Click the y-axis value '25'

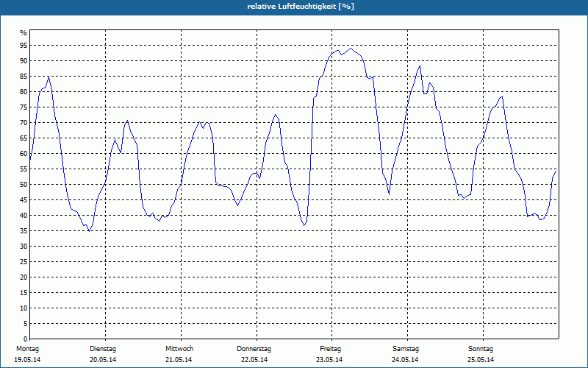click(24, 262)
